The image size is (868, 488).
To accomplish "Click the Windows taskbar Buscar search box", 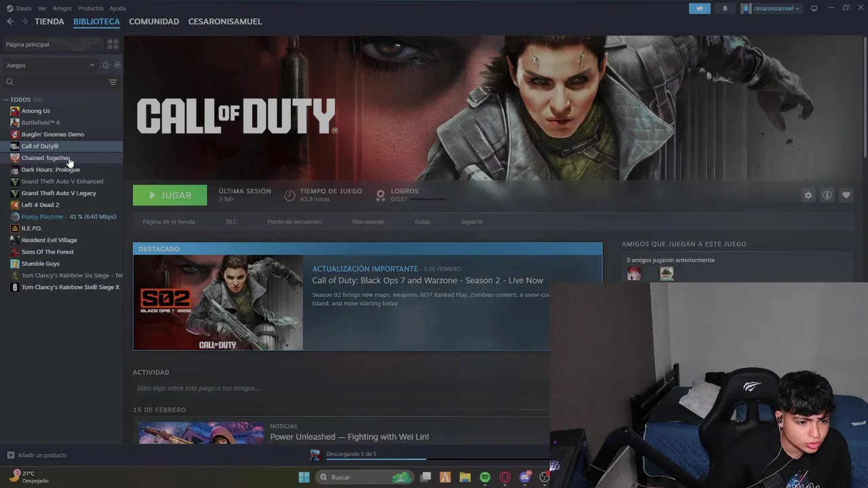I will point(365,477).
